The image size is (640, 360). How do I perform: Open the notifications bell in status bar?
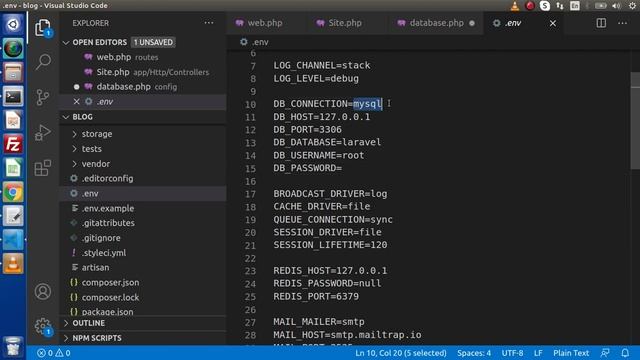click(x=625, y=353)
